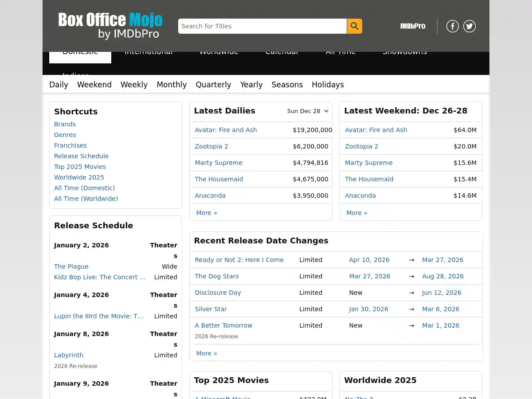This screenshot has width=532, height=399.
Task: Open the Franchises shortcut
Action: click(x=70, y=145)
